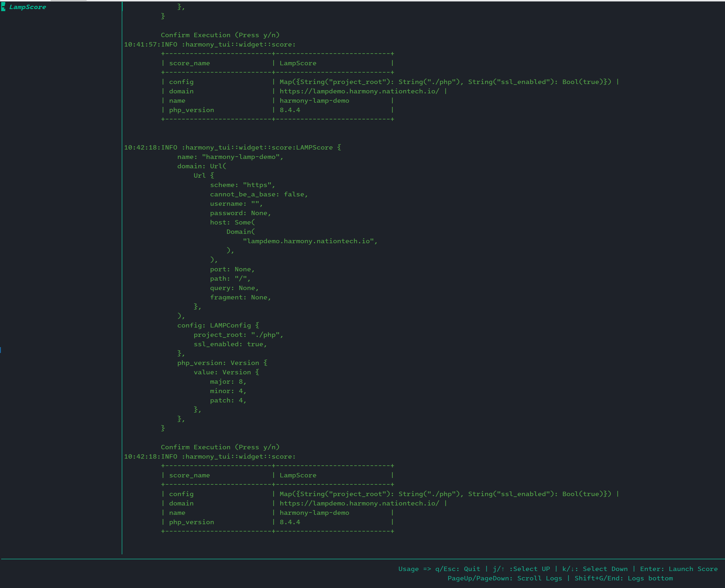725x588 pixels.
Task: Click the 'Select Down' usage hint
Action: coord(595,569)
